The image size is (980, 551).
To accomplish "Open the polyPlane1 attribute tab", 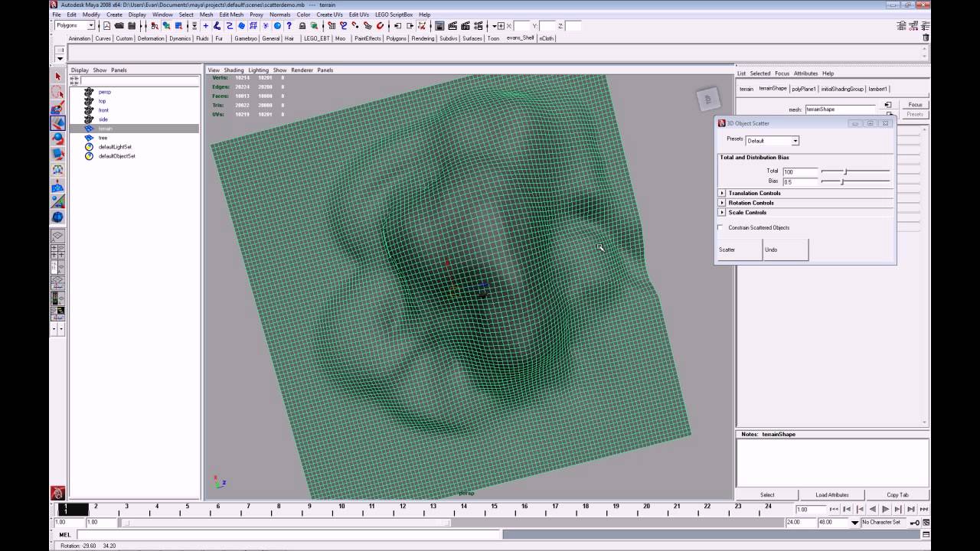I will tap(804, 89).
